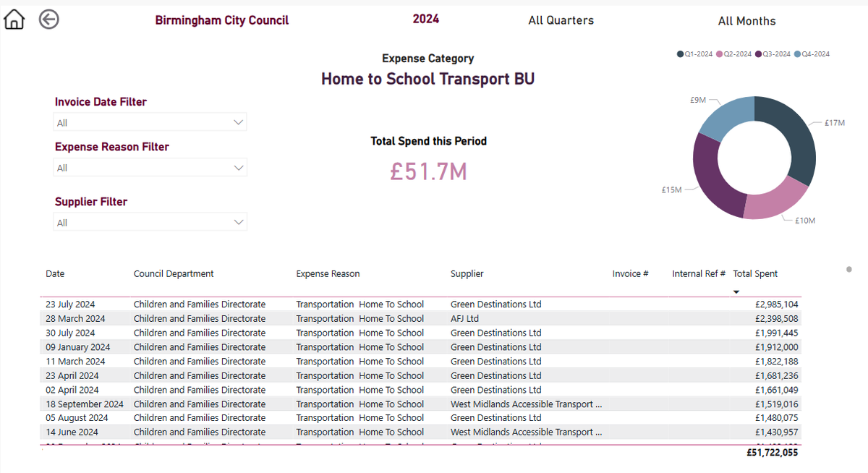Toggle Q1-2024 legend item
Screen dimensions: 868x473
pos(695,54)
